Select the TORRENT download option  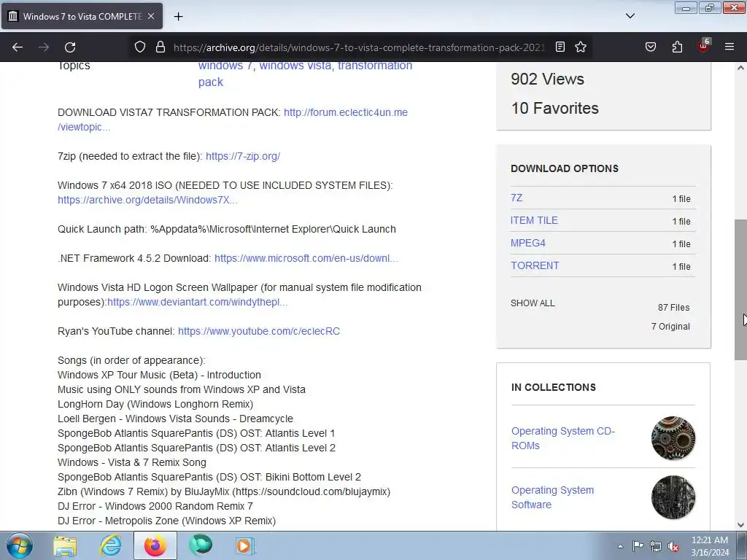(535, 265)
